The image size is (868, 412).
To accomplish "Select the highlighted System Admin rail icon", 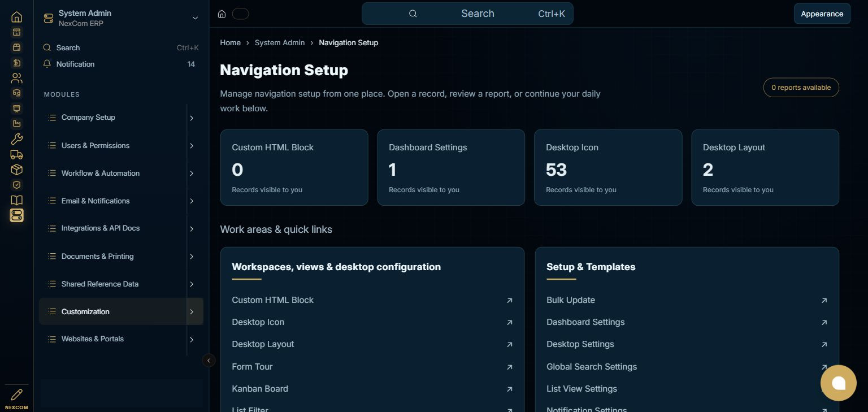I will click(16, 215).
